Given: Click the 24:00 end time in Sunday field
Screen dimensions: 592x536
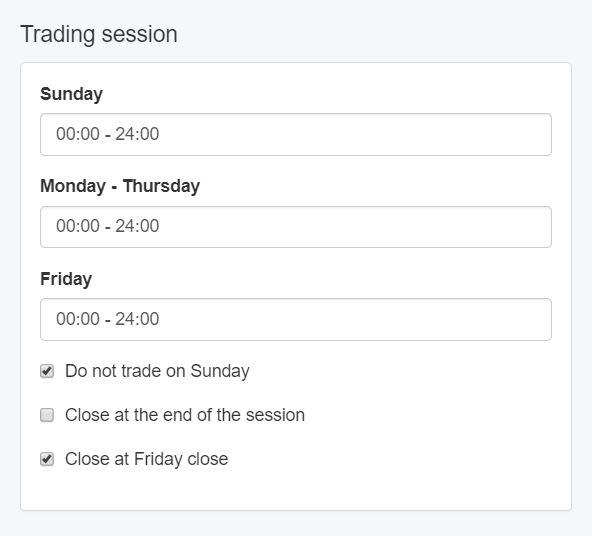Looking at the screenshot, I should [137, 134].
